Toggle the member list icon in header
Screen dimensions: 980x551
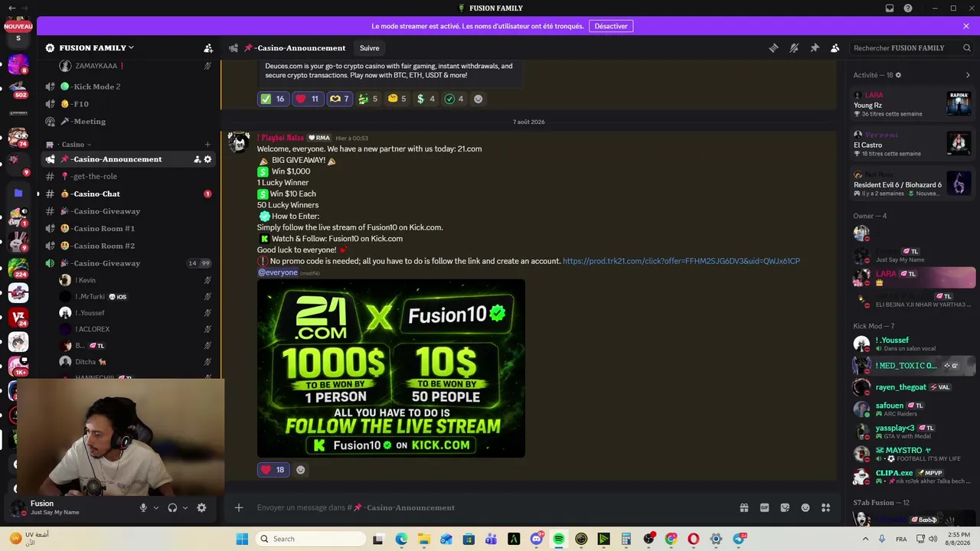tap(835, 47)
